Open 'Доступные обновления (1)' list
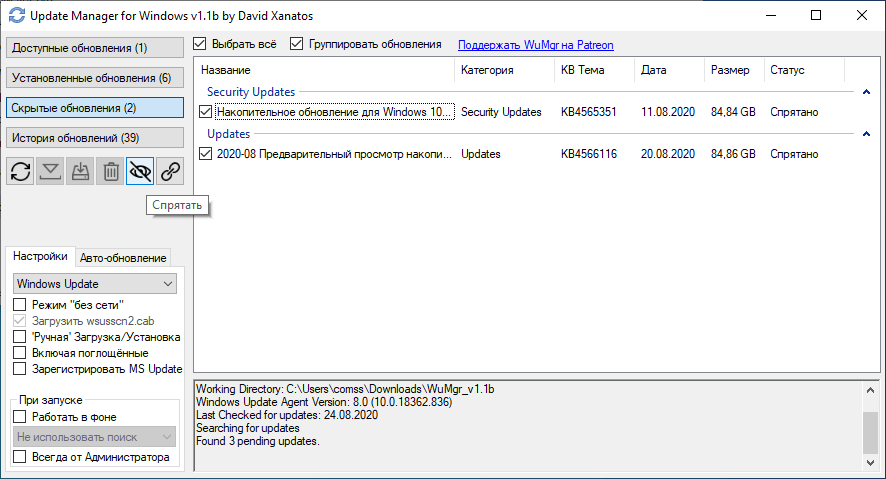This screenshot has width=886, height=479. [95, 47]
